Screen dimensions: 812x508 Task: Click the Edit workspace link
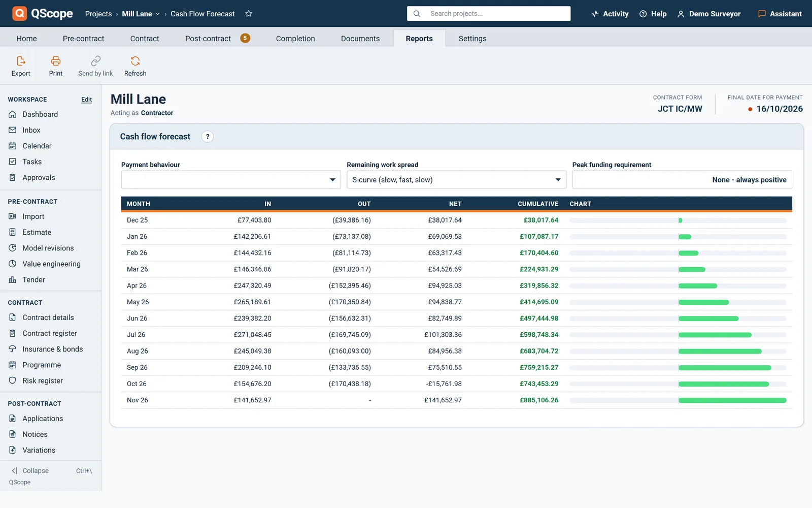tap(87, 100)
